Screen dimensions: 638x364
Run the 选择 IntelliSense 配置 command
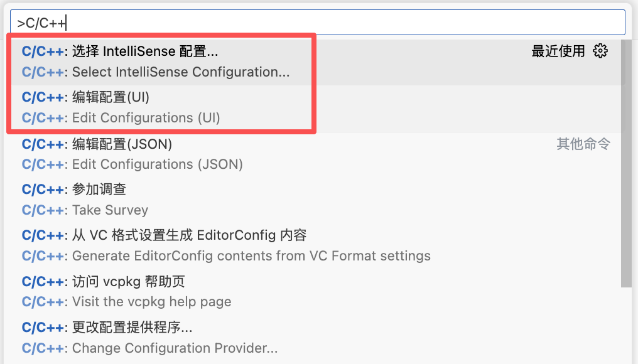(144, 51)
